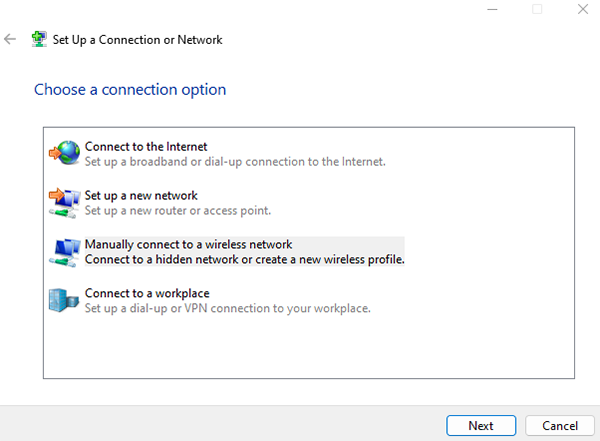Select "Connect to the Internet" option
Screen dimensions: 600x441
(146, 147)
